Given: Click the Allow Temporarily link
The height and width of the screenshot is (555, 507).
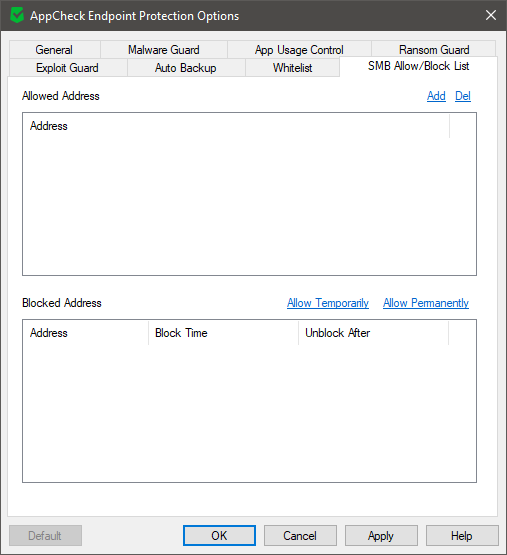Looking at the screenshot, I should click(328, 303).
